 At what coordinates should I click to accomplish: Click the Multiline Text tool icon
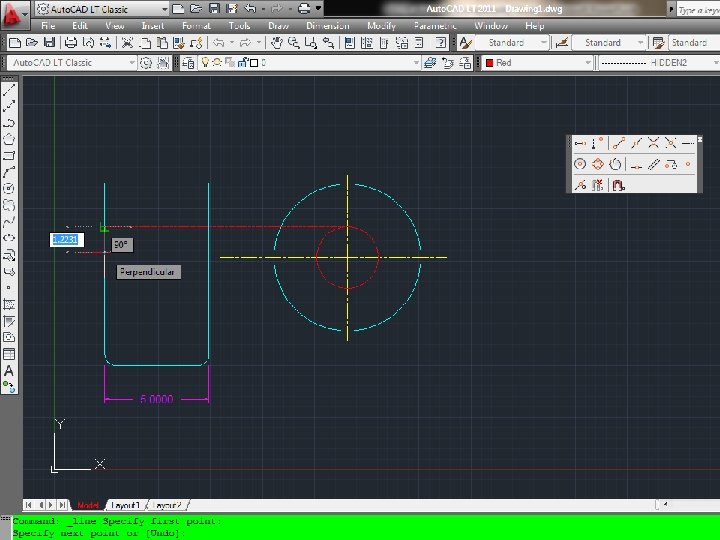(9, 369)
